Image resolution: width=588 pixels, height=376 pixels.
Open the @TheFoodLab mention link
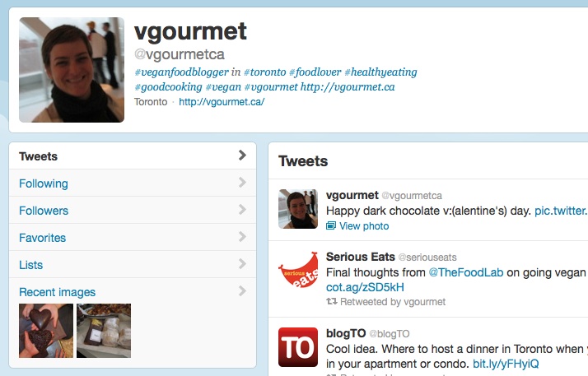pyautogui.click(x=466, y=272)
